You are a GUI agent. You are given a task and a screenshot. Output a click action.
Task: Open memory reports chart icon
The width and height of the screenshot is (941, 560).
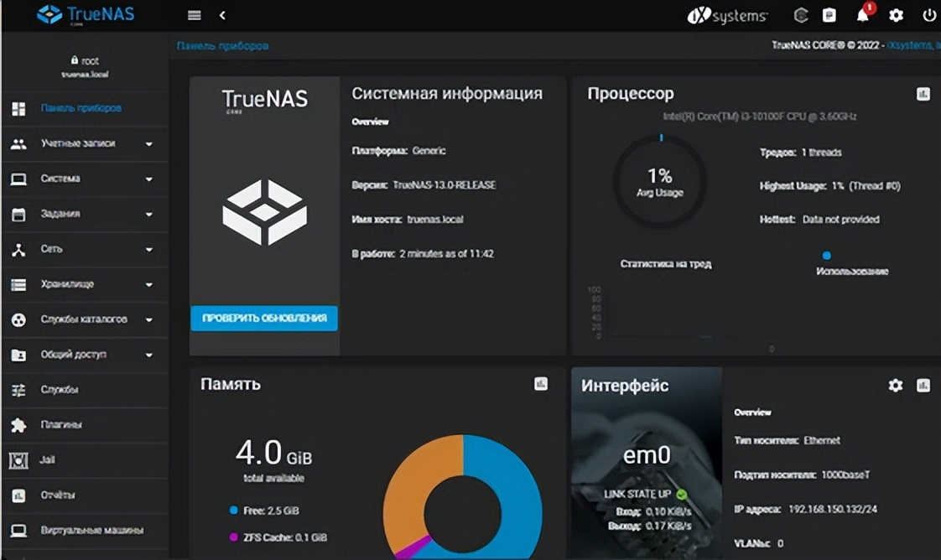coord(541,384)
